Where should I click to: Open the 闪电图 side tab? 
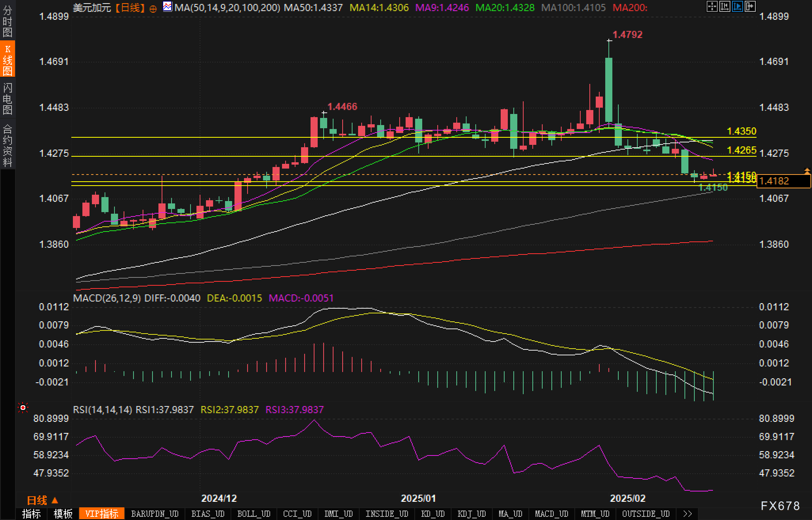pyautogui.click(x=7, y=99)
